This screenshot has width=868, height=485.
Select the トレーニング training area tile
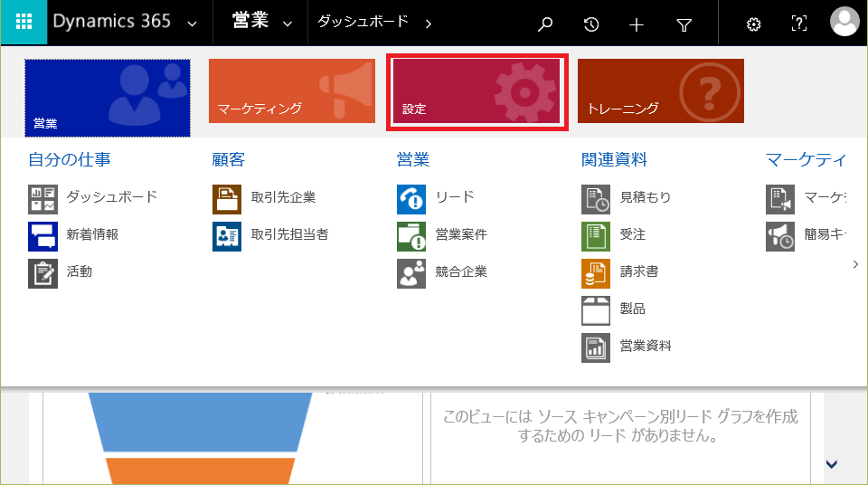[660, 90]
